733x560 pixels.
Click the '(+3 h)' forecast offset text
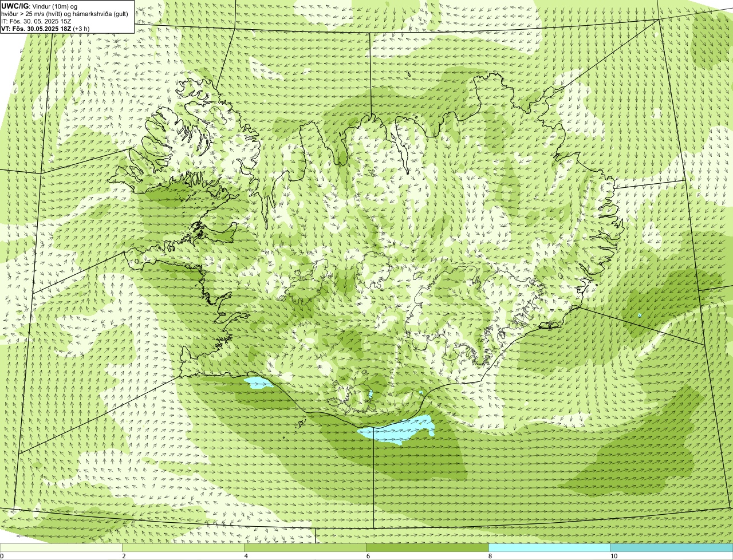coord(82,29)
